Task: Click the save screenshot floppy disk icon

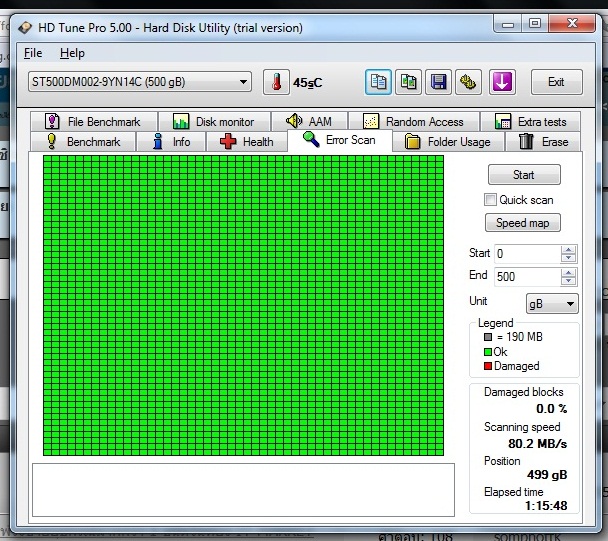Action: pos(438,82)
